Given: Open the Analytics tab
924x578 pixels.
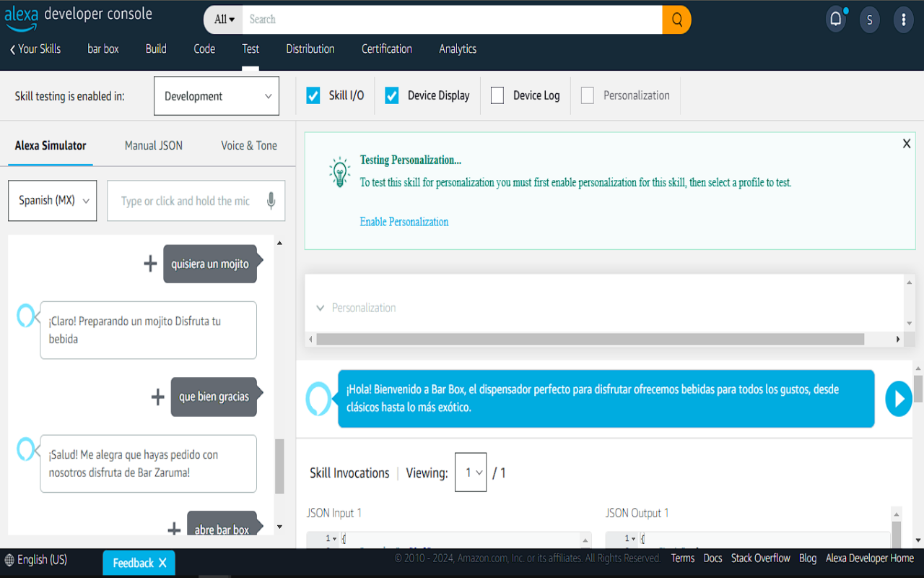Looking at the screenshot, I should point(458,49).
